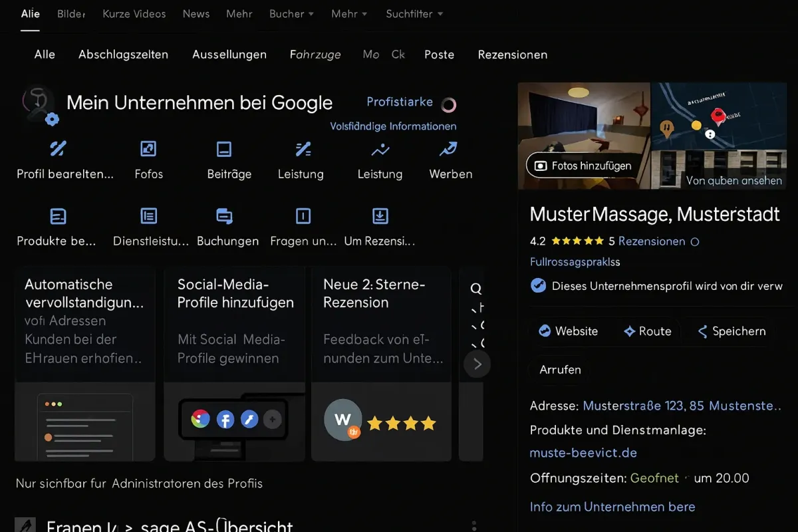Image resolution: width=798 pixels, height=532 pixels.
Task: Open the muste-beevict.de link
Action: (583, 453)
